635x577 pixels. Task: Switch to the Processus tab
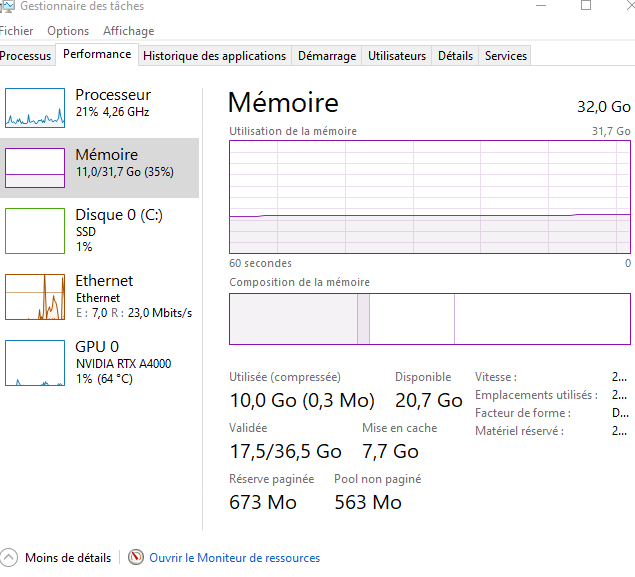coord(26,56)
